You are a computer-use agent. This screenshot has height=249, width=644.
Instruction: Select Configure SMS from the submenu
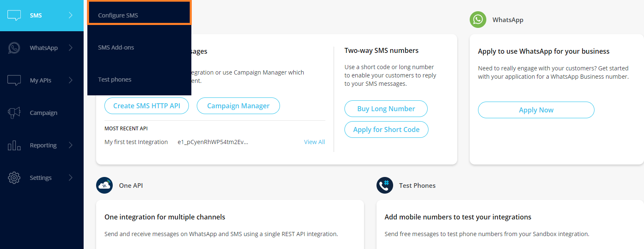click(x=118, y=15)
